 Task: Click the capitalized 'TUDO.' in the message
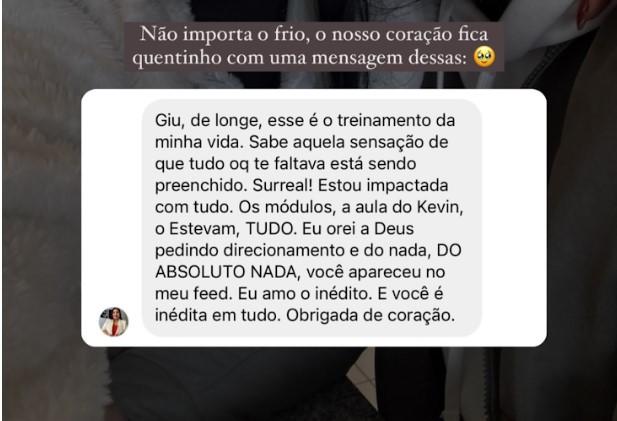click(x=271, y=229)
